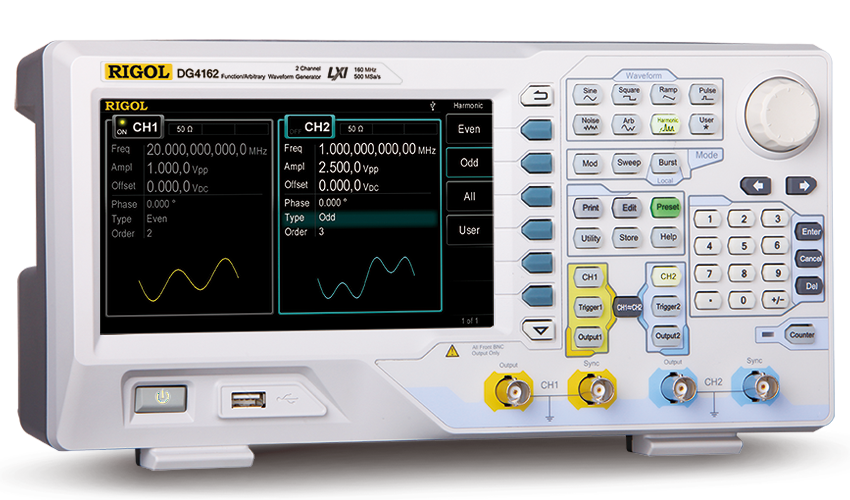This screenshot has height=500, width=850.
Task: Click the number 5 keypad key
Action: 743,246
